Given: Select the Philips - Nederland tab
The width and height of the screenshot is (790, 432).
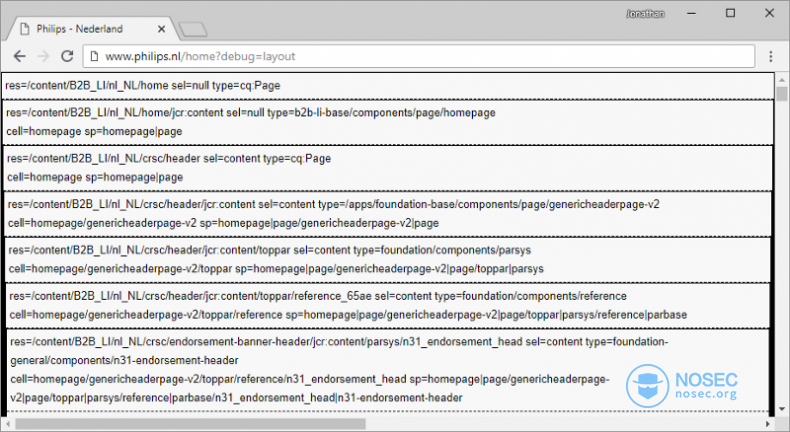Looking at the screenshot, I should click(x=91, y=29).
